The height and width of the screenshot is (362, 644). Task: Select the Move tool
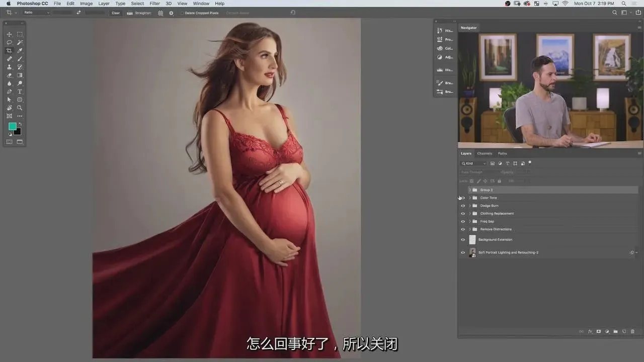(x=9, y=35)
